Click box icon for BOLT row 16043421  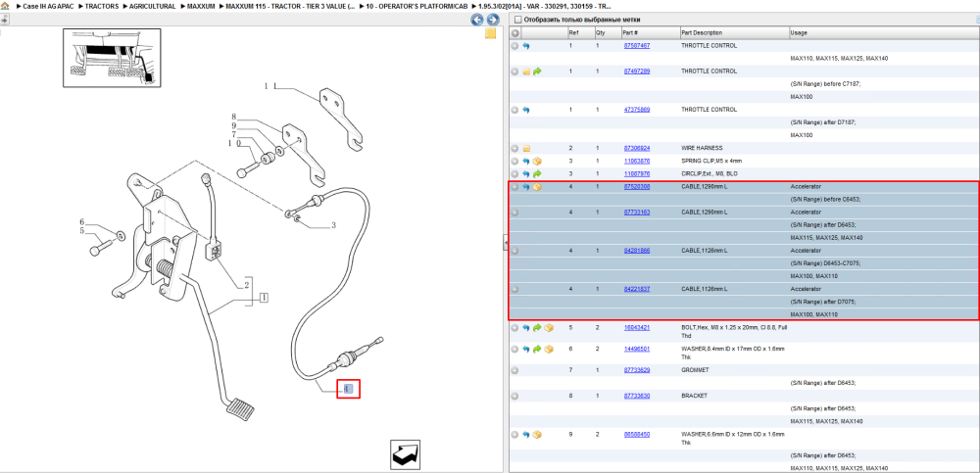[548, 327]
